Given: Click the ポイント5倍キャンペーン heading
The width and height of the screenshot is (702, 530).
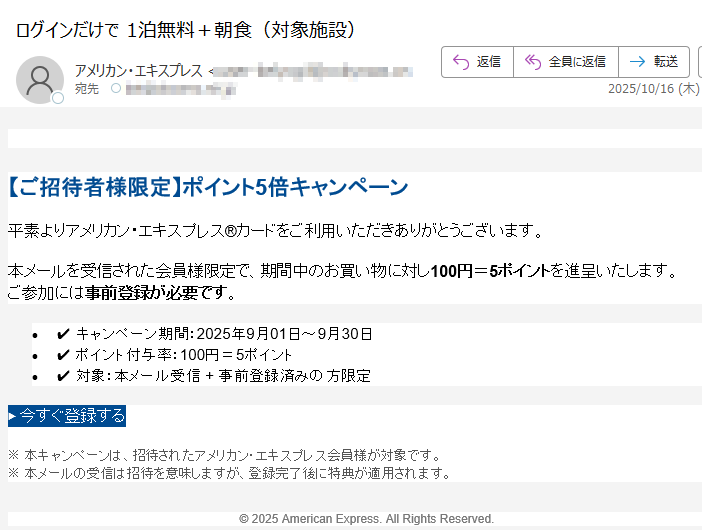Looking at the screenshot, I should click(x=207, y=187).
